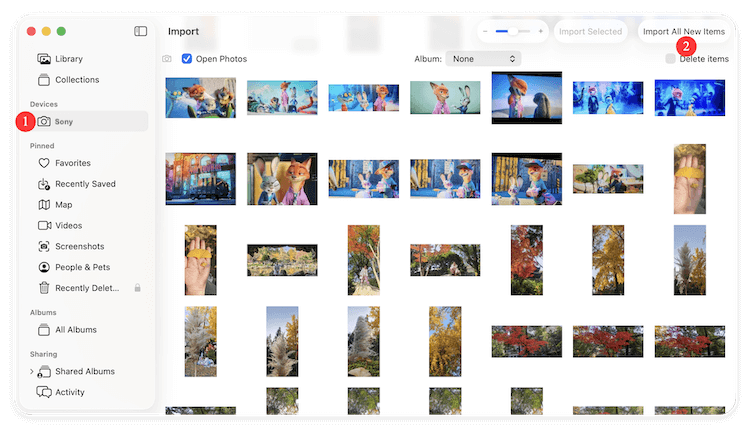Click Import All New Items button
Screen dimensions: 750x429
[x=684, y=32]
